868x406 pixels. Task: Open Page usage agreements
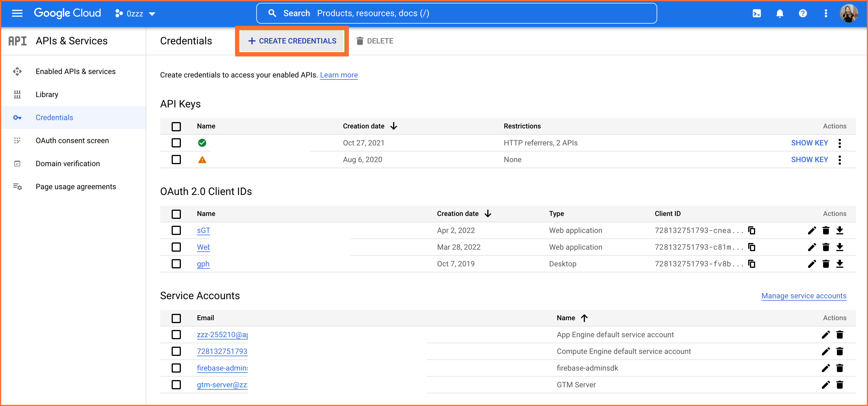coord(73,187)
